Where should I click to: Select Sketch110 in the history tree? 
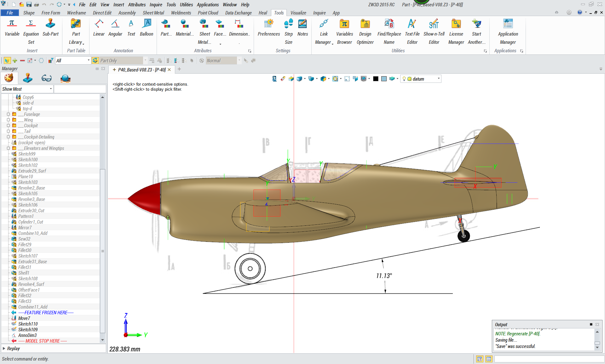[28, 324]
